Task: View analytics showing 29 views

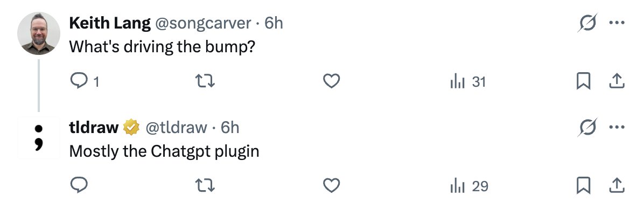Action: click(x=469, y=186)
